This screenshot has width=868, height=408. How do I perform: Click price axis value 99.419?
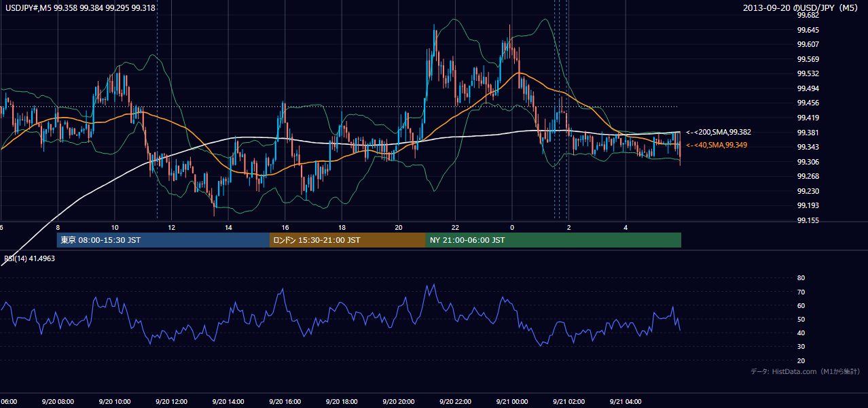coord(808,118)
